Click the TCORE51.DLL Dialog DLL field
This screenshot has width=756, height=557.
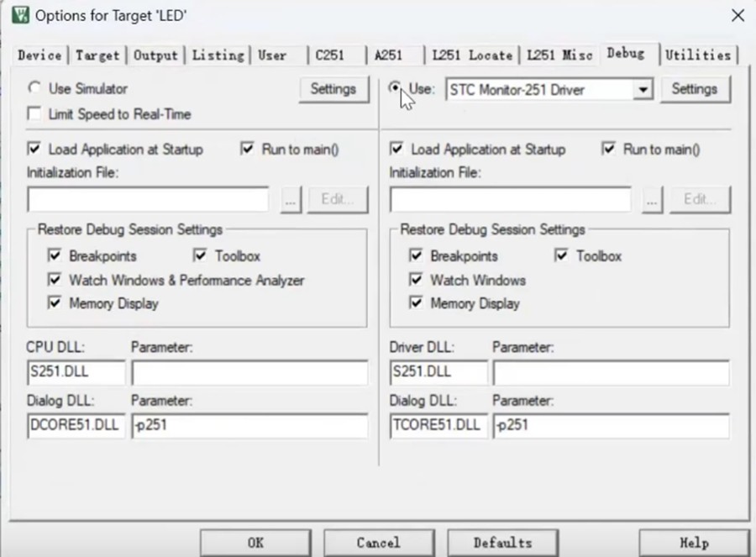[x=438, y=425]
